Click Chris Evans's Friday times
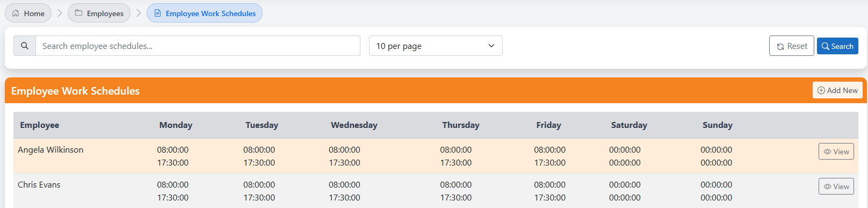The height and width of the screenshot is (208, 868). pos(549,191)
